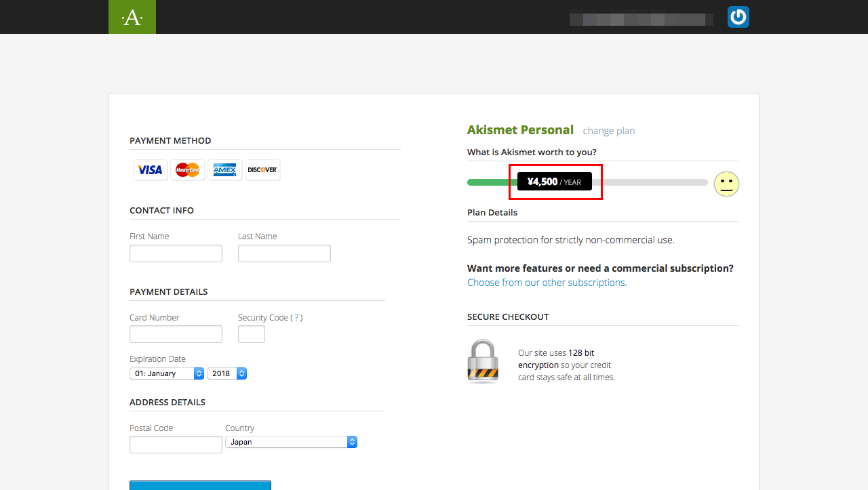Click the Expiration Date label
The width and height of the screenshot is (868, 490).
[x=157, y=359]
